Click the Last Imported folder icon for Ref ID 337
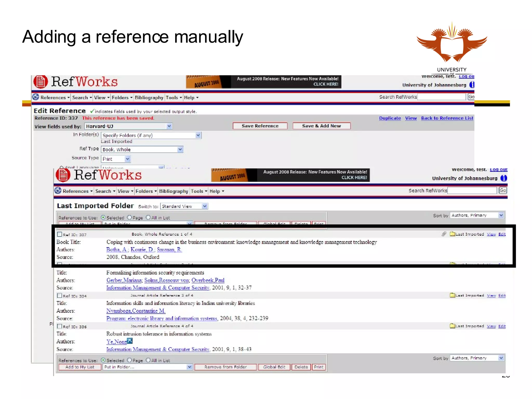Viewport: 532px width, 399px height. (453, 234)
